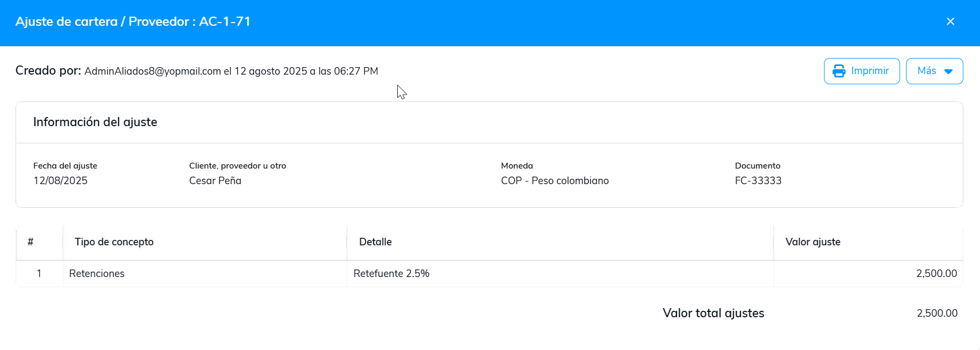Click the creator email AdminAliados8@yopmail.com
The height and width of the screenshot is (350, 980).
(x=153, y=71)
